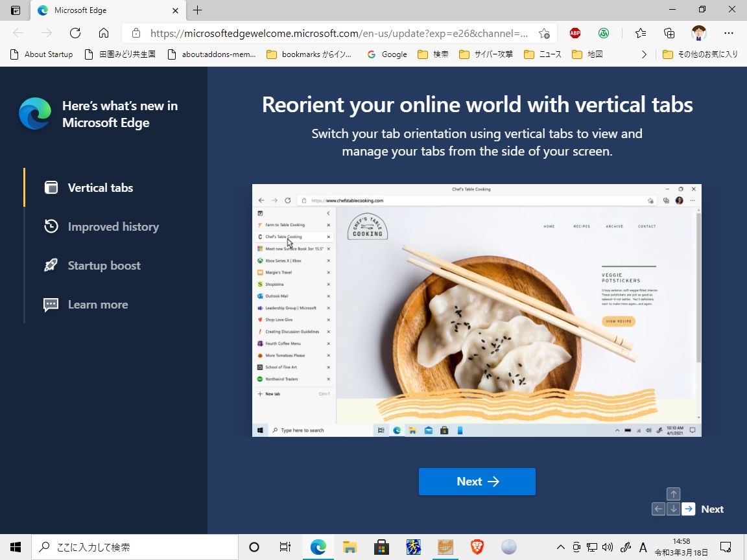Viewport: 747px width, 560px height.
Task: Expand the 地図 bookmarks folder
Action: (x=587, y=54)
